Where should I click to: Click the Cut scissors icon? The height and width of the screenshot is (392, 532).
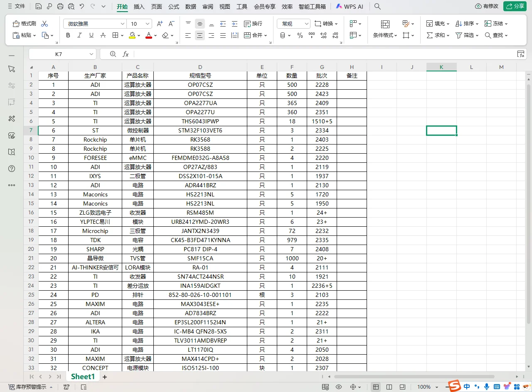click(x=45, y=24)
